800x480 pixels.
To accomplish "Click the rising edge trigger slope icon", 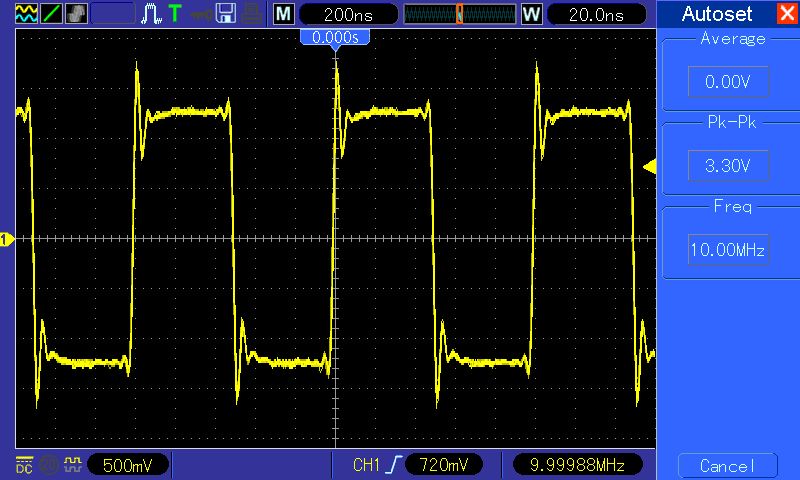I will (x=394, y=465).
